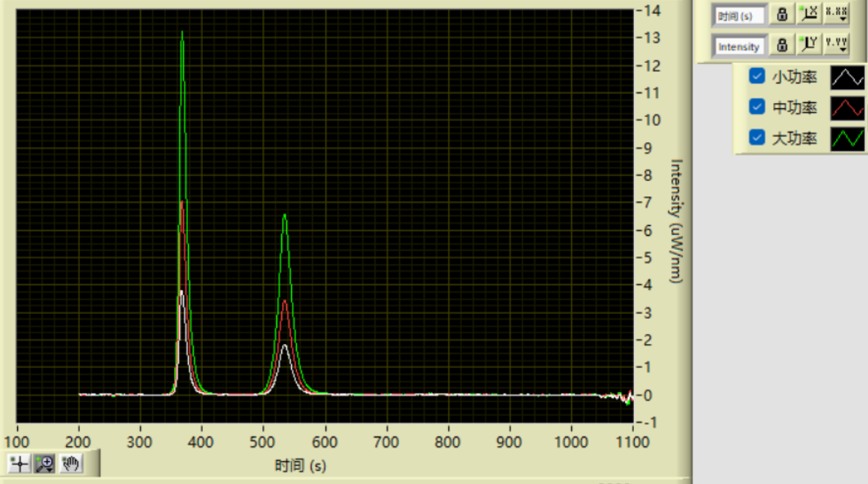Open the zoom tool in graph palette
868x484 pixels.
coord(44,464)
